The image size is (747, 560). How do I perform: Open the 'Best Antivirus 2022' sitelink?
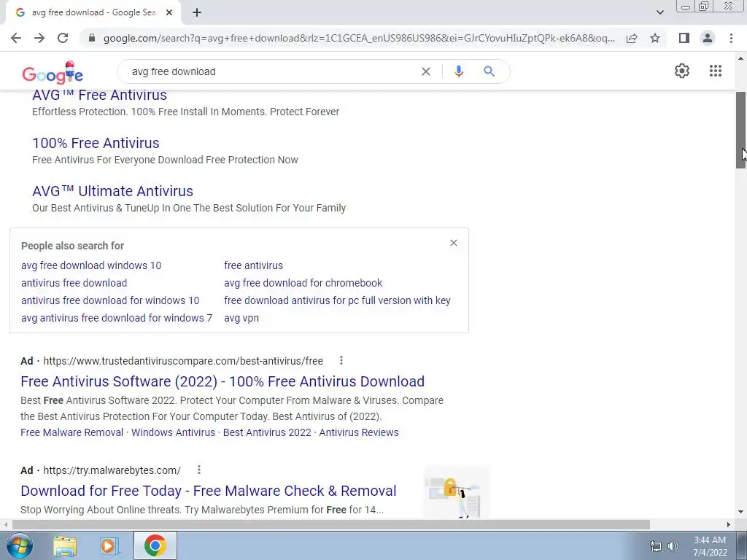(x=267, y=432)
